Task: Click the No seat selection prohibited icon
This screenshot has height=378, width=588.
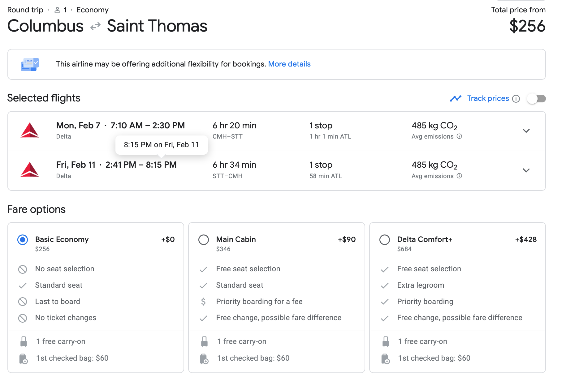Action: 23,269
